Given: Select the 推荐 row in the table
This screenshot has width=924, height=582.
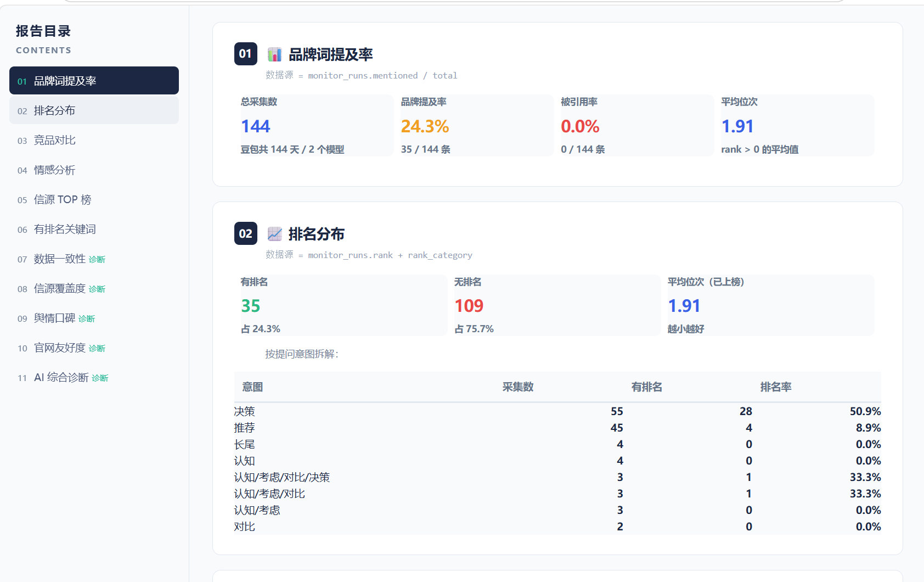Looking at the screenshot, I should pos(557,428).
